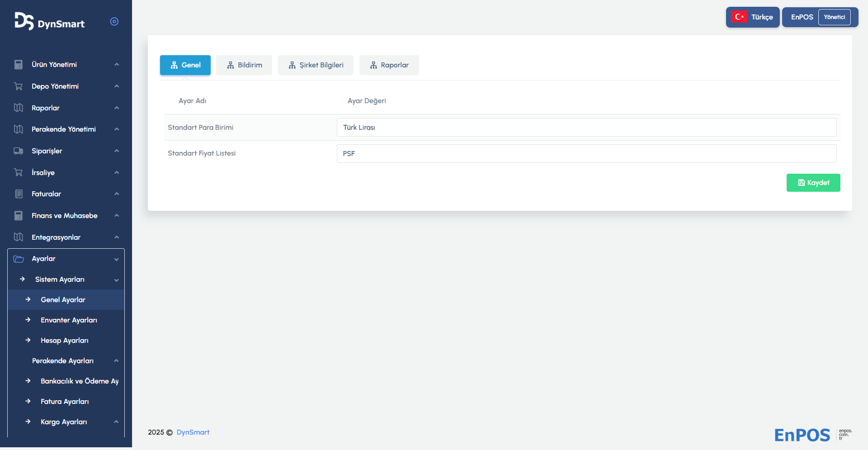Click the Ayarlar folder icon

(x=19, y=259)
